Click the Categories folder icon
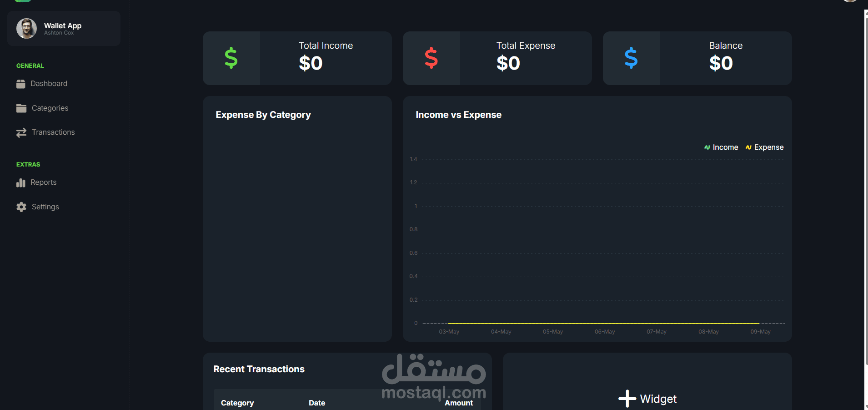Image resolution: width=868 pixels, height=410 pixels. pyautogui.click(x=21, y=108)
